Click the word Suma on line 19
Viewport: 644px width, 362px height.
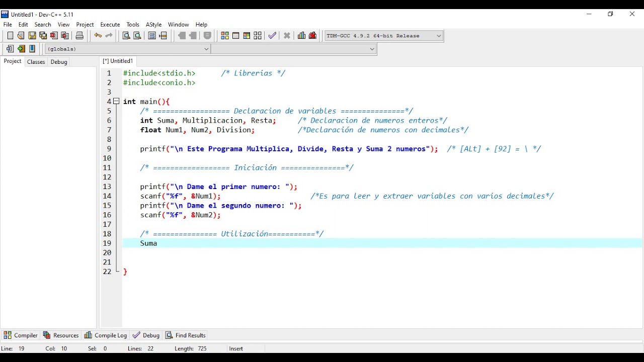(148, 243)
